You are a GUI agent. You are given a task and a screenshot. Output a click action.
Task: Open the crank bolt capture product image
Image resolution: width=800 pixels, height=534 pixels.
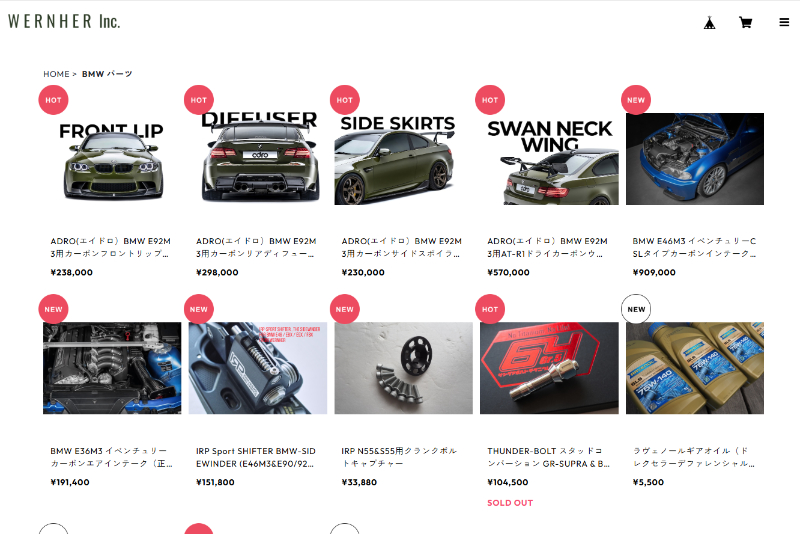[404, 368]
